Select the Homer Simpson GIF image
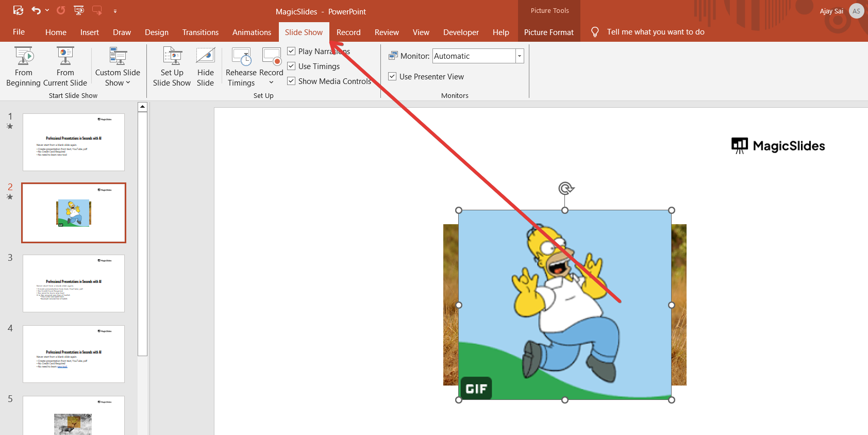 coord(565,305)
